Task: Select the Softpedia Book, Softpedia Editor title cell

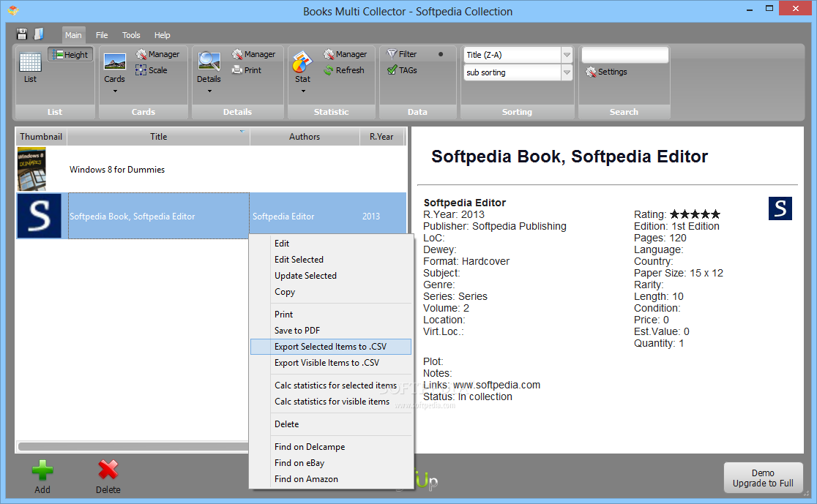Action: click(159, 216)
